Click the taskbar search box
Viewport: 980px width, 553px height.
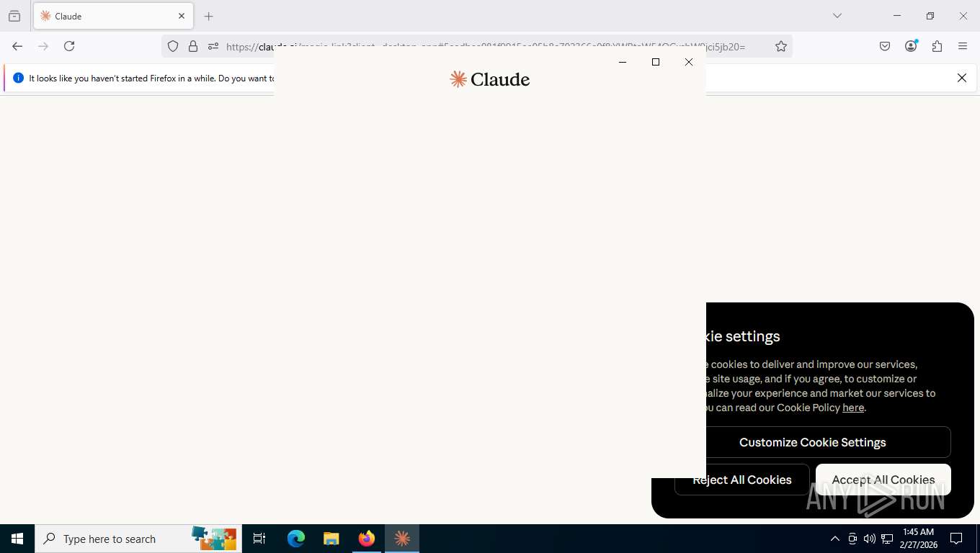[138, 539]
